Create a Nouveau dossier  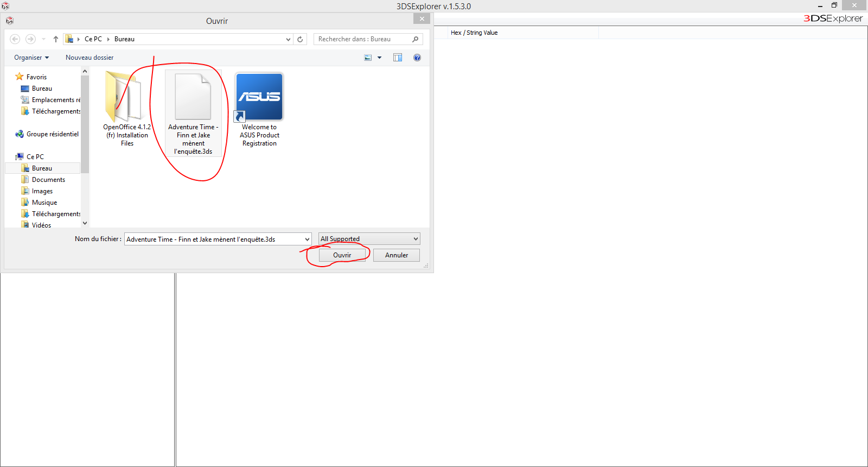click(x=90, y=58)
